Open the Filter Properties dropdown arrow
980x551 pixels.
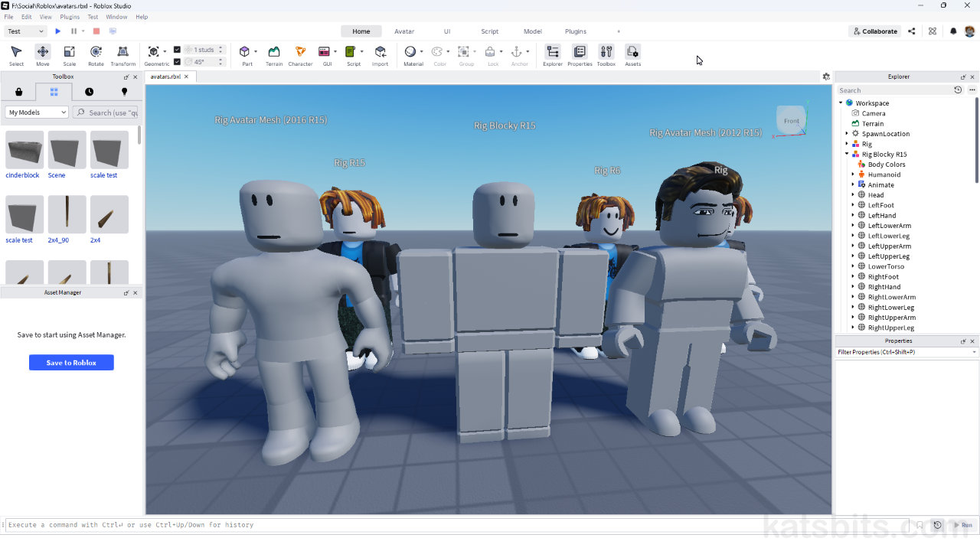[x=974, y=352]
